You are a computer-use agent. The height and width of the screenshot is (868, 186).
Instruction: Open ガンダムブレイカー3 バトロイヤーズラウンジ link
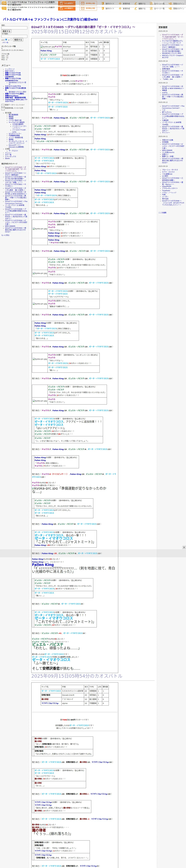coord(18,142)
